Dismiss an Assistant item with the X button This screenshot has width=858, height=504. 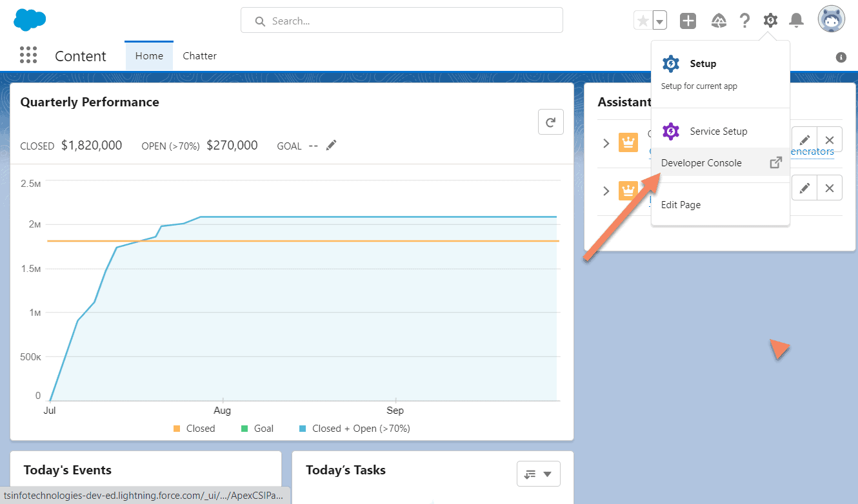829,139
